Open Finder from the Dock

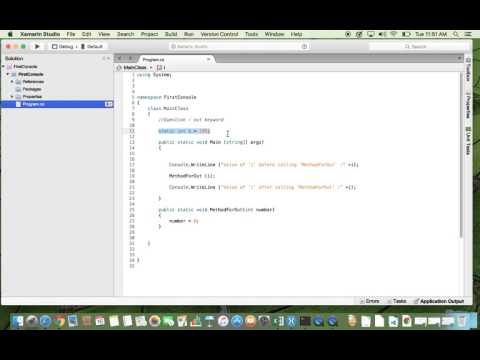(18, 321)
